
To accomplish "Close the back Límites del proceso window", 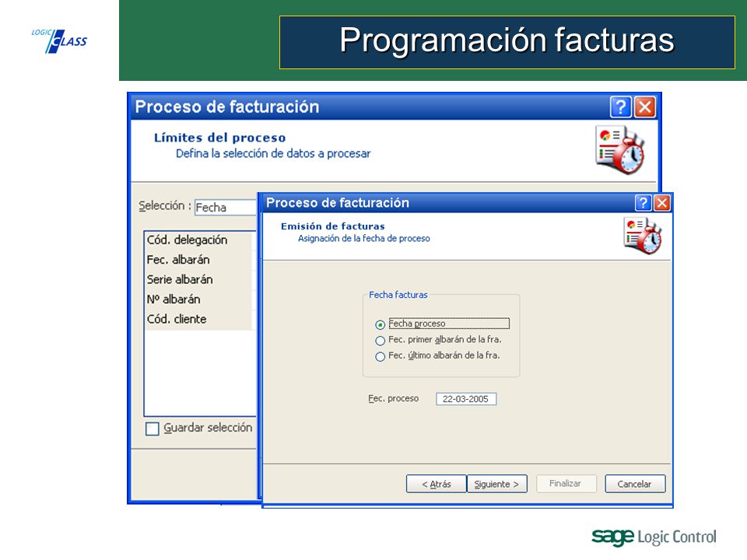I will coord(645,107).
